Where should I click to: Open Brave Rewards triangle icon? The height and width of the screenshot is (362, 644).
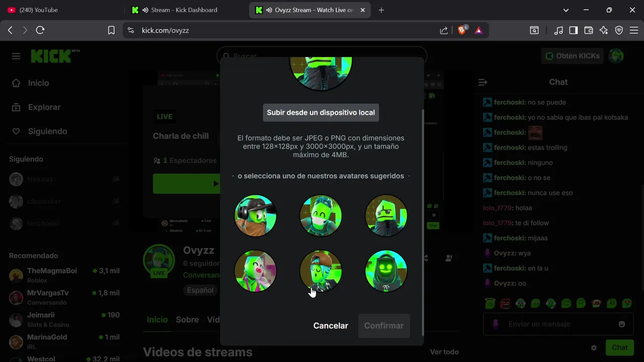coord(478,30)
